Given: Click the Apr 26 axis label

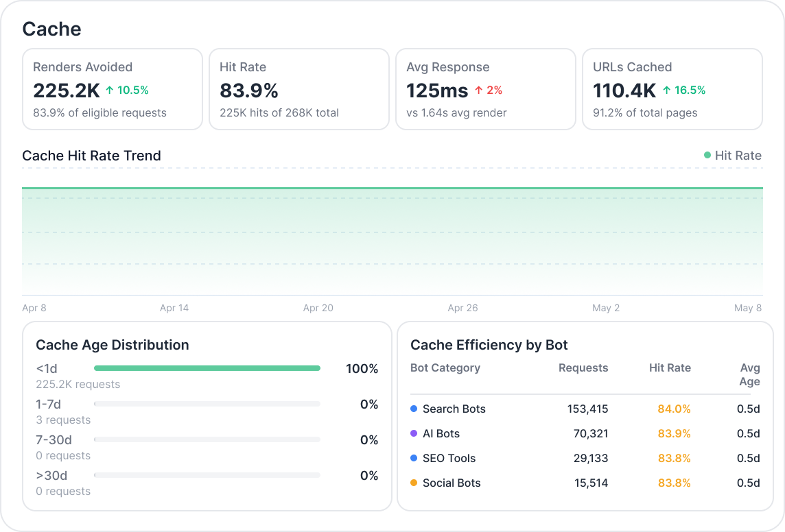Looking at the screenshot, I should coord(462,308).
